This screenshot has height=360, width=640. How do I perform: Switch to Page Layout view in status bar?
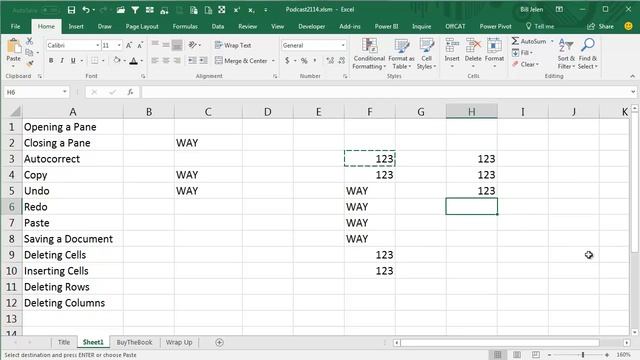point(517,355)
